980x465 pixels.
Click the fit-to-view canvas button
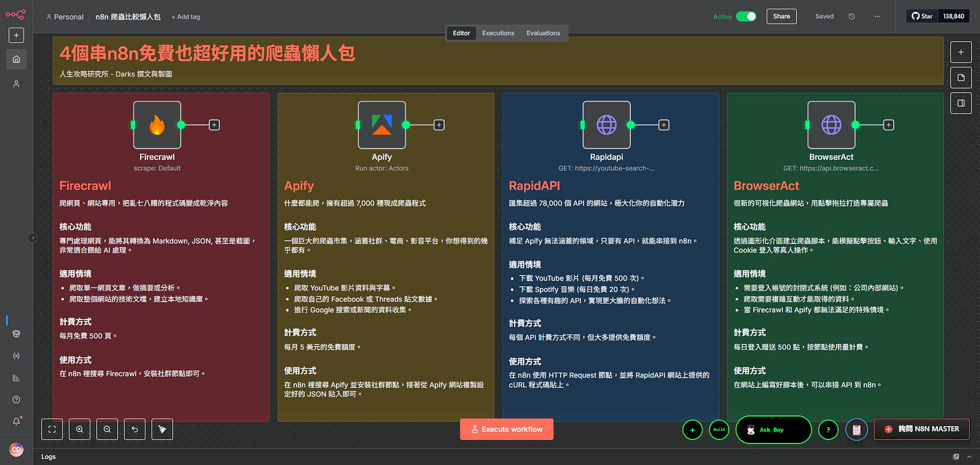[52, 429]
